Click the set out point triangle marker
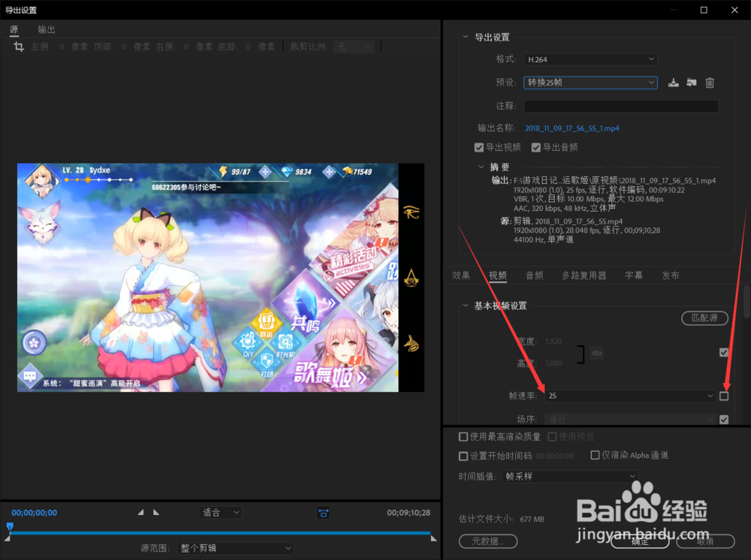Screen dimensions: 751x560 tap(156, 512)
